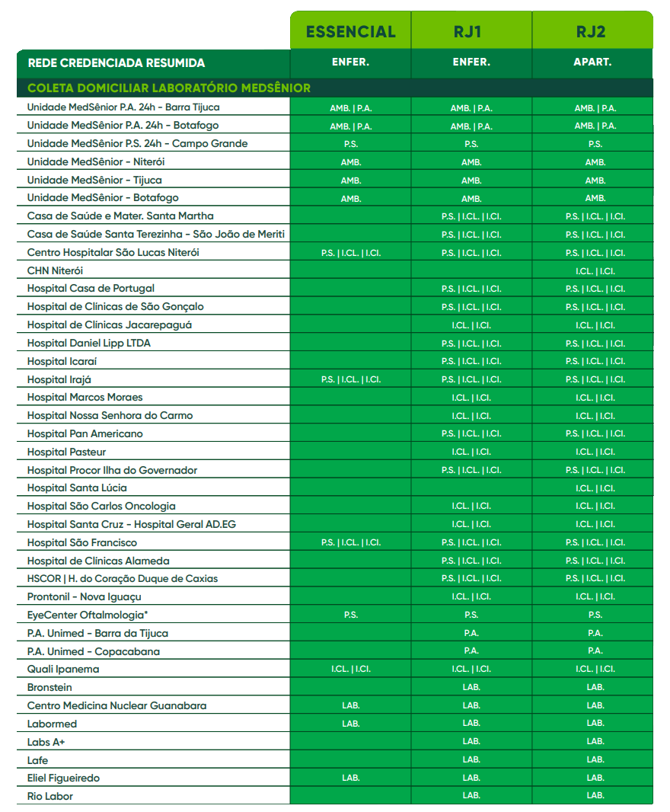Viewport: 670px width, 812px height.
Task: Choose Hospital Pan Americano in the list
Action: (85, 433)
